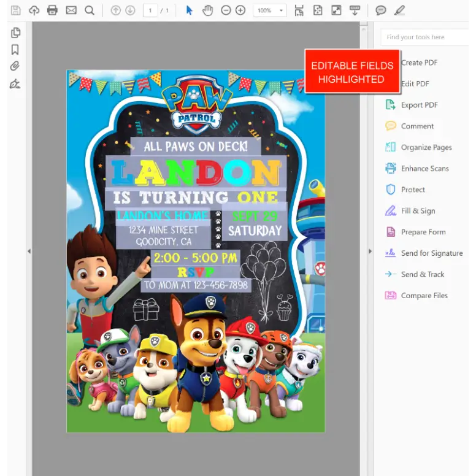476x476 pixels.
Task: Click Send & Track tool
Action: [415, 274]
